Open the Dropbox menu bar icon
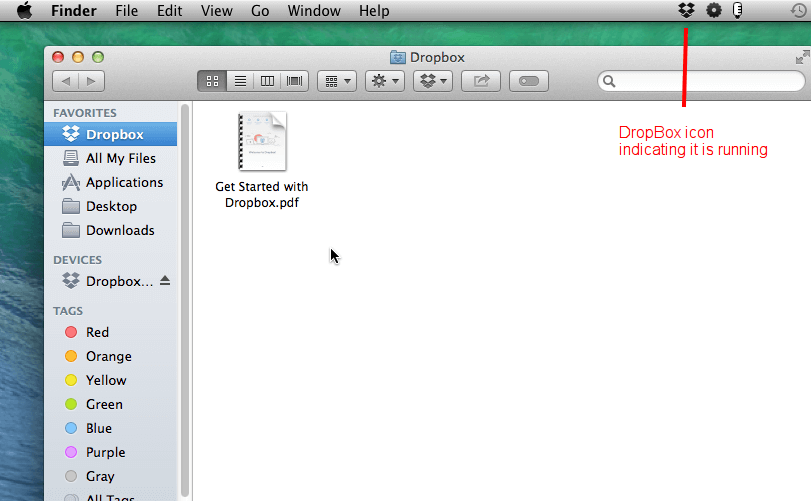 point(686,10)
